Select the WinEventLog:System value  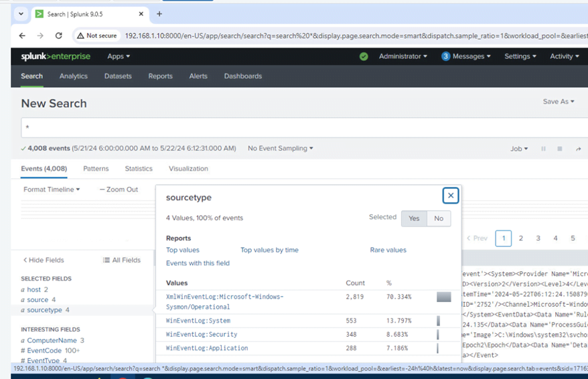(198, 321)
